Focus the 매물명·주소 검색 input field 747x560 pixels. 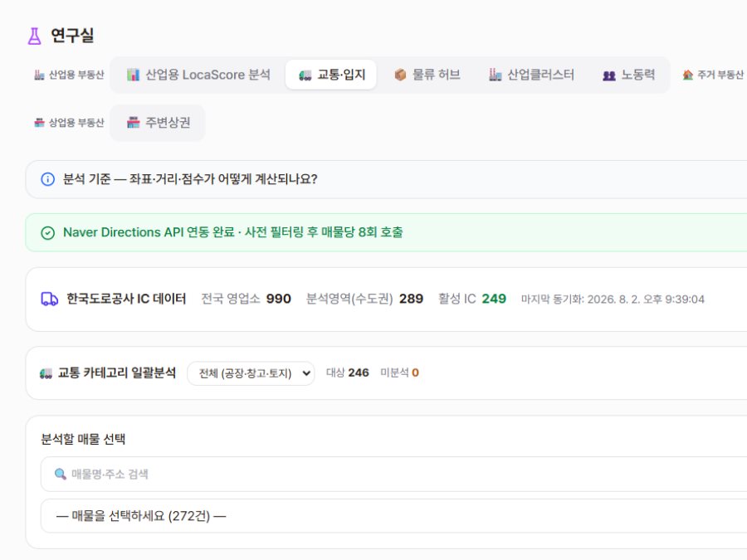393,474
